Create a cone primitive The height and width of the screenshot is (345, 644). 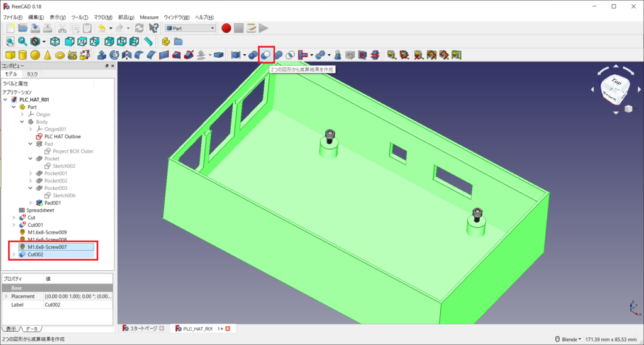(x=47, y=55)
